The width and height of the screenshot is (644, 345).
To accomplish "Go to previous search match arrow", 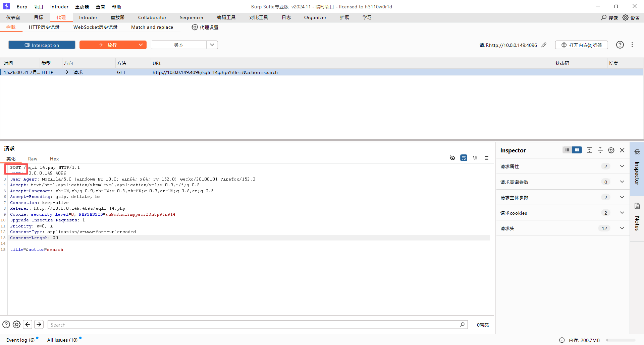I will 28,325.
